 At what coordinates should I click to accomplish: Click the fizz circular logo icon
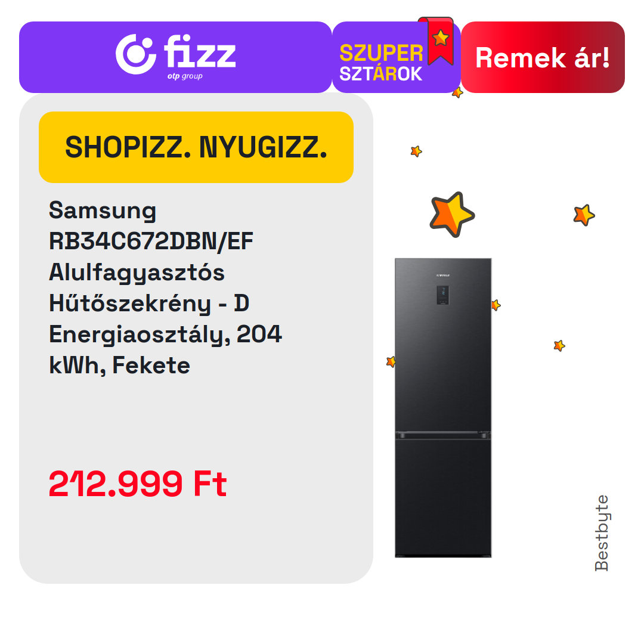(x=135, y=54)
